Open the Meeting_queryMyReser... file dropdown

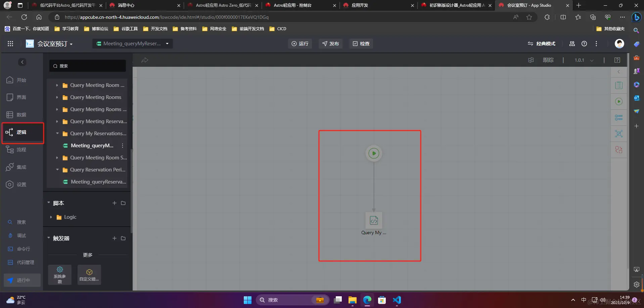[133, 44]
